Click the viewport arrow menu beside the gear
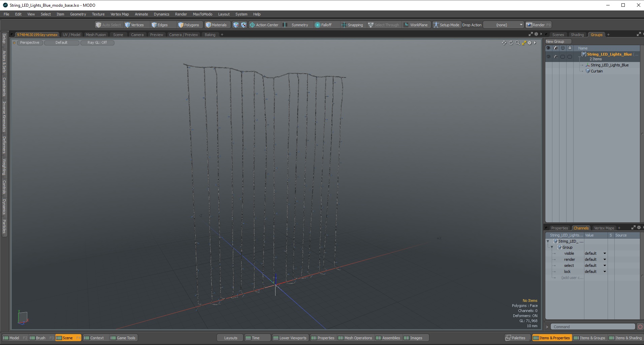Viewport: 644px width, 345px height. pyautogui.click(x=535, y=43)
